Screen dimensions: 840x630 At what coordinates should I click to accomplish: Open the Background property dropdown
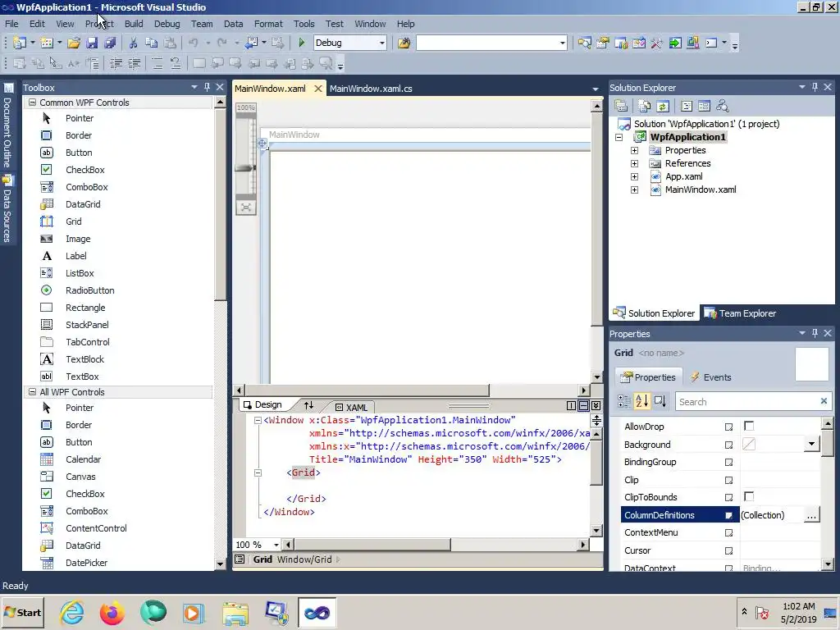(811, 444)
